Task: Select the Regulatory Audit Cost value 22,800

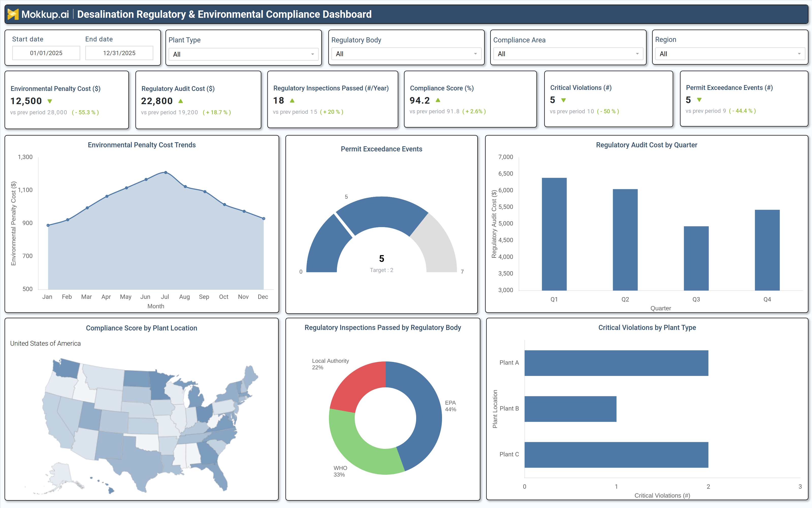Action: tap(157, 101)
